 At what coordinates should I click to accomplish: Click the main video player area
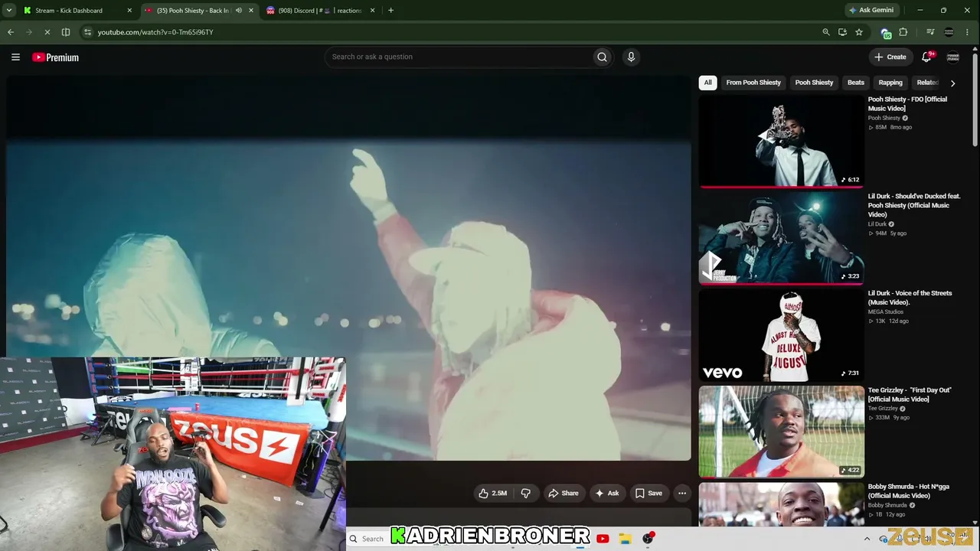tap(348, 268)
